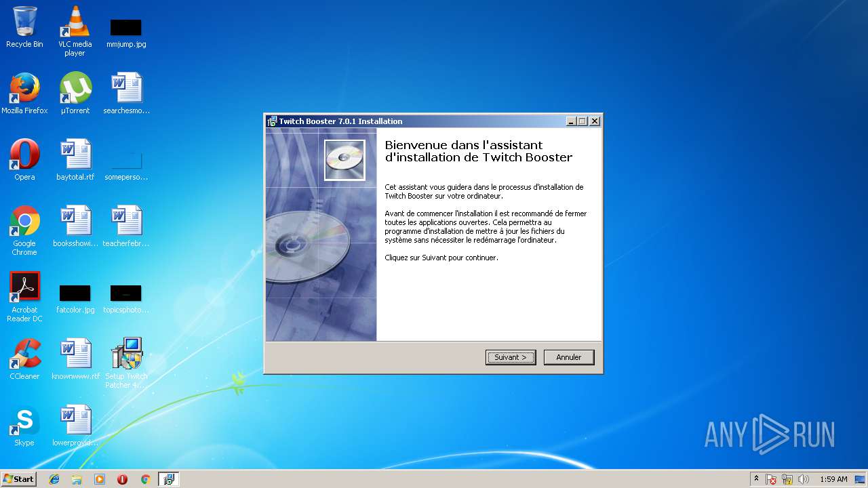Click the Suivant button to continue installation
This screenshot has height=488, width=868.
[511, 357]
